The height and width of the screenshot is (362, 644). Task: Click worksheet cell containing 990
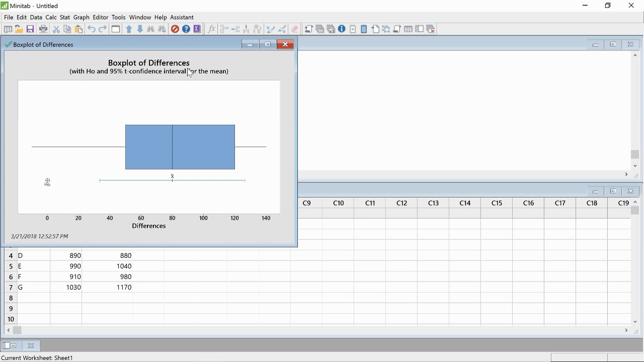tap(66, 266)
